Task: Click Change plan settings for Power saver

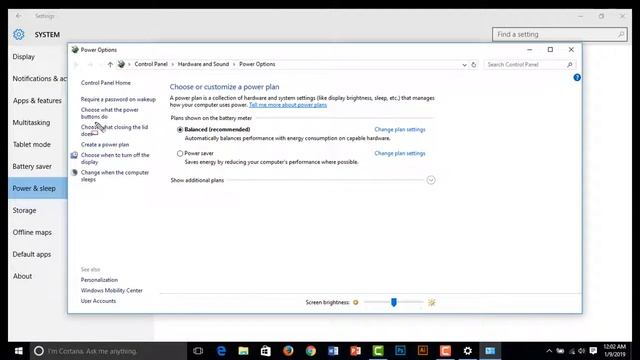Action: pyautogui.click(x=400, y=153)
